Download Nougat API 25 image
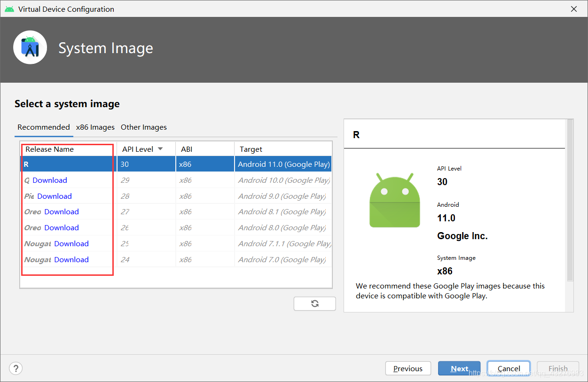The width and height of the screenshot is (588, 382). pos(71,244)
